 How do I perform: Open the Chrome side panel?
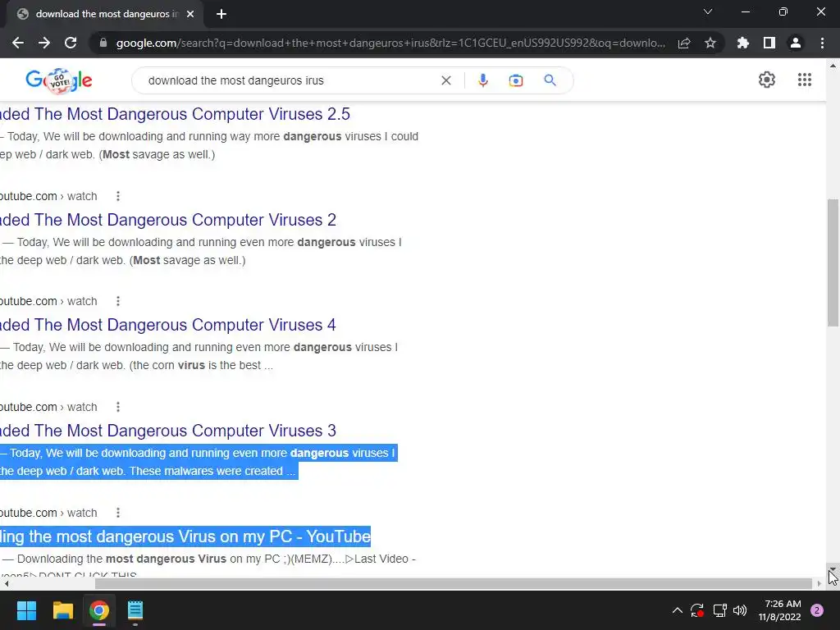[769, 43]
